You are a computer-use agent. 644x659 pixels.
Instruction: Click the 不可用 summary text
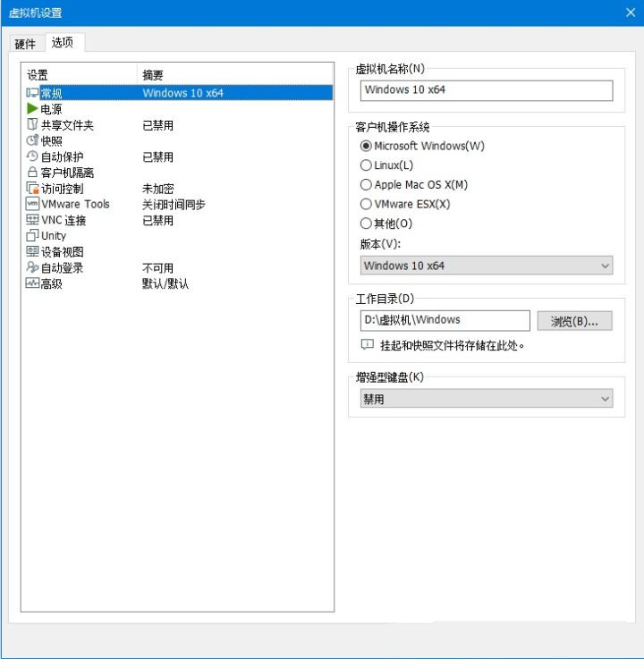pyautogui.click(x=158, y=267)
